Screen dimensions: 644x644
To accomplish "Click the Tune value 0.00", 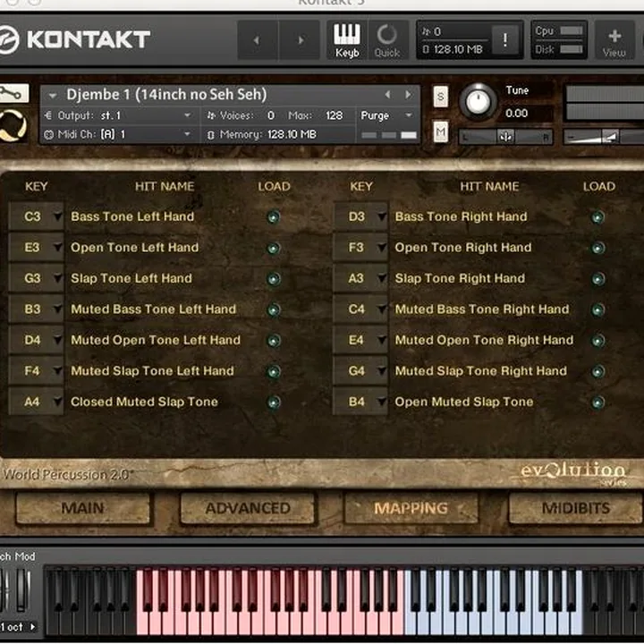I will point(516,114).
